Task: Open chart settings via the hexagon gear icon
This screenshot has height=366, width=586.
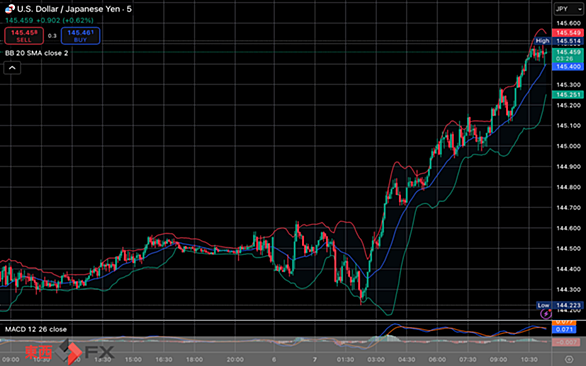Action: pos(569,359)
